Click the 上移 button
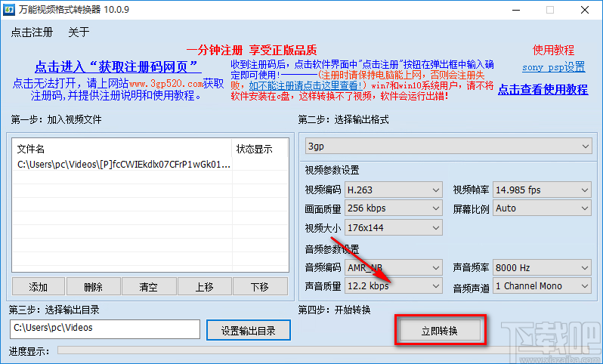The width and height of the screenshot is (603, 364). 204,287
